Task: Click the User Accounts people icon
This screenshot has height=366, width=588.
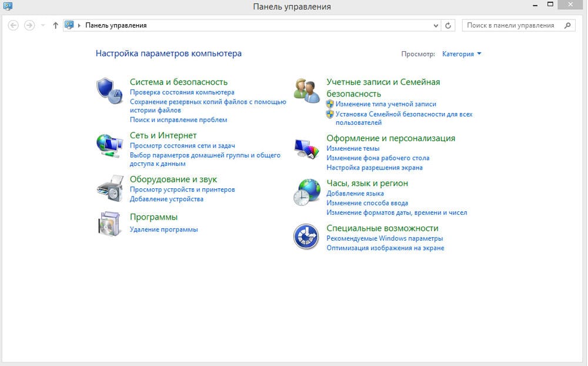Action: click(x=306, y=90)
